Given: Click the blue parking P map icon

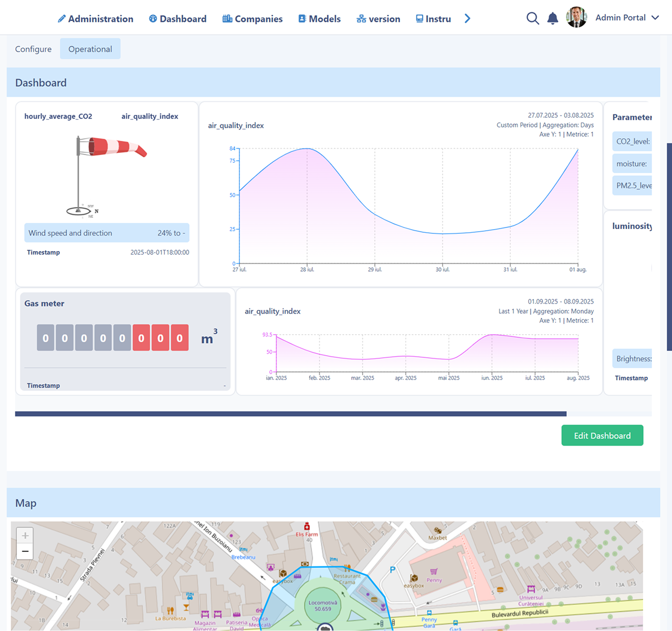Looking at the screenshot, I should 392,570.
